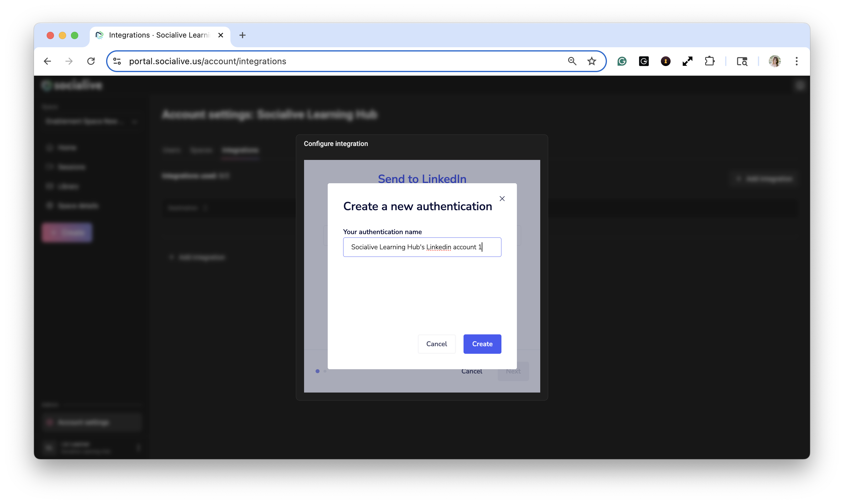The width and height of the screenshot is (844, 504).
Task: View site information icon in address bar
Action: (117, 61)
